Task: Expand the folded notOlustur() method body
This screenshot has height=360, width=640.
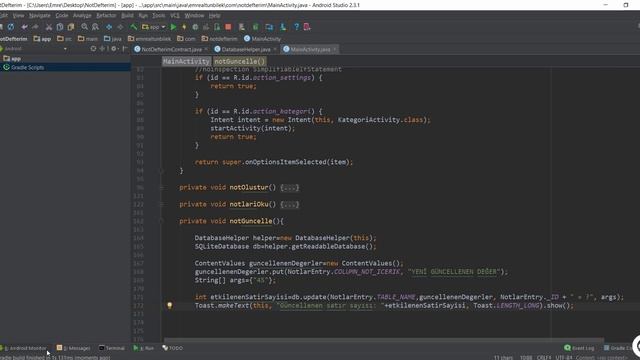Action: click(x=290, y=187)
